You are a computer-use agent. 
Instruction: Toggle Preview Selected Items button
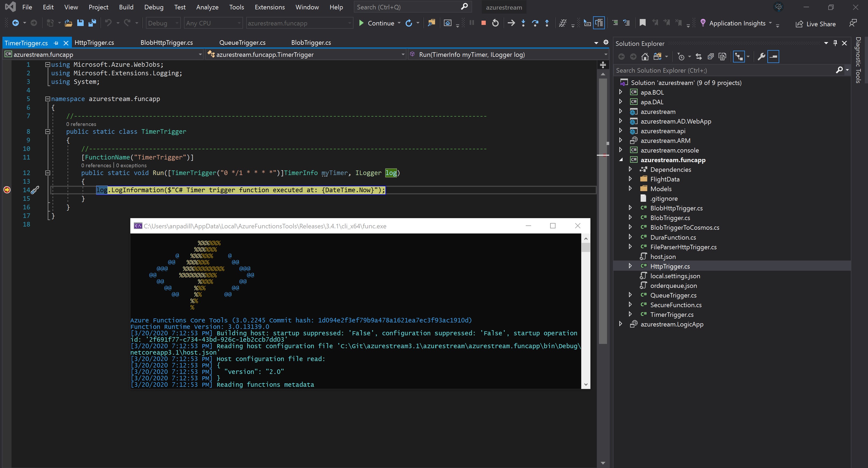point(774,57)
